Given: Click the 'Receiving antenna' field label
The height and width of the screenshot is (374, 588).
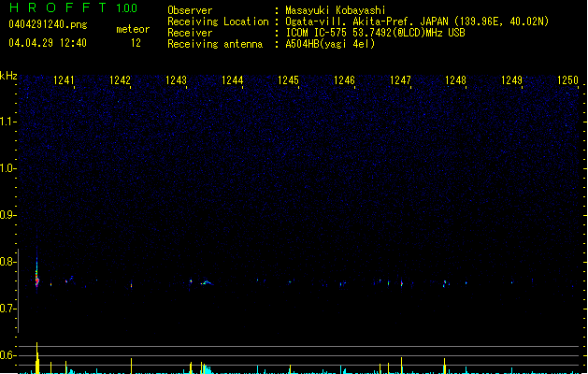Looking at the screenshot, I should (x=215, y=44).
